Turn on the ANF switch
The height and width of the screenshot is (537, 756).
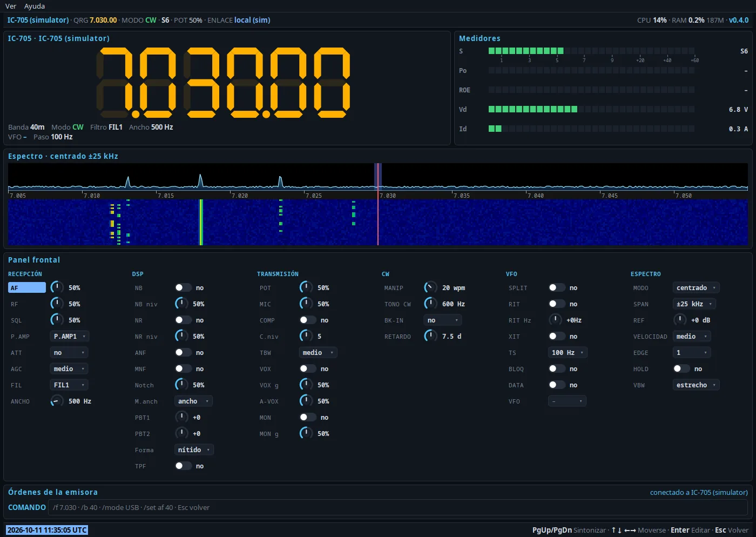point(183,353)
